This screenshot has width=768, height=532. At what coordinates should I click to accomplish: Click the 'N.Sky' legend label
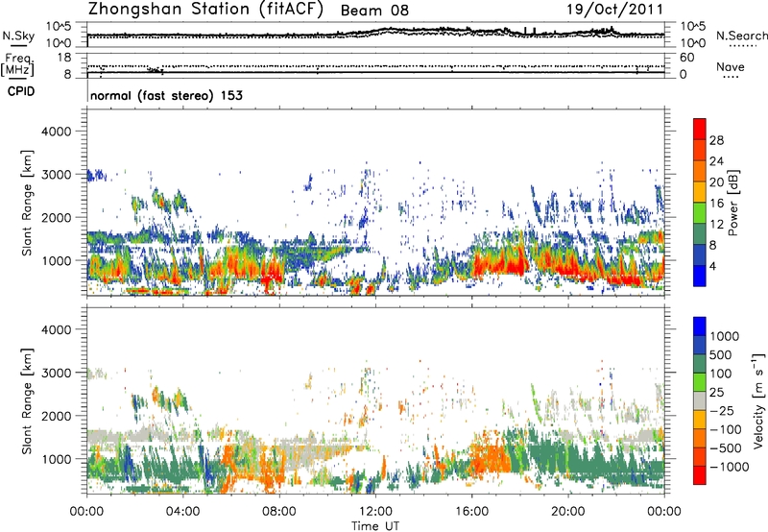point(18,36)
